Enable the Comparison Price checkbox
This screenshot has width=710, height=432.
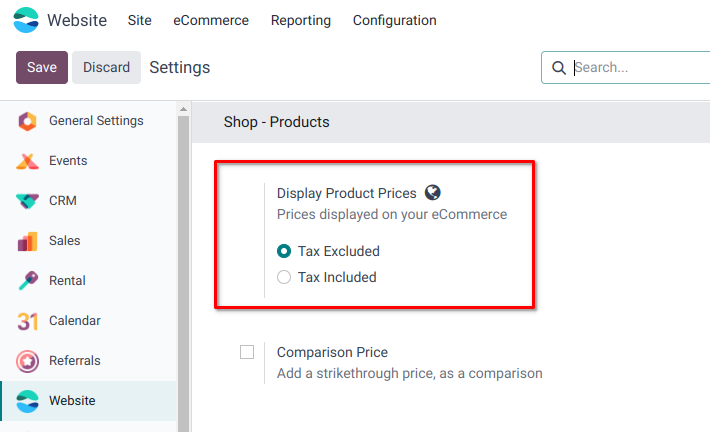point(247,352)
